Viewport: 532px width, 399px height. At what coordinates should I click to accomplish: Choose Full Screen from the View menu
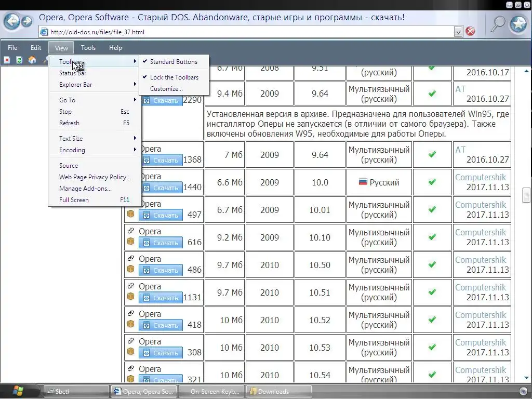coord(95,200)
